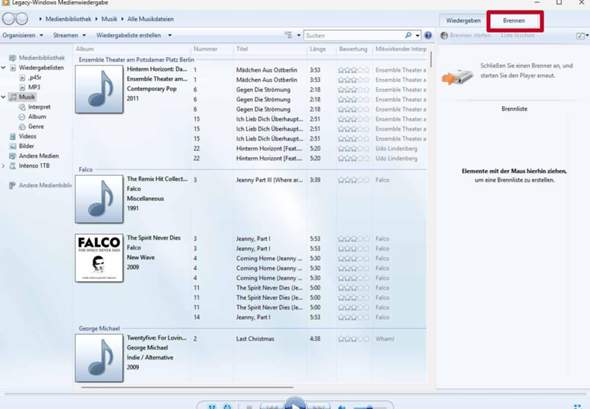This screenshot has width=590, height=409.
Task: Click the Bilder sidebar icon
Action: point(13,146)
